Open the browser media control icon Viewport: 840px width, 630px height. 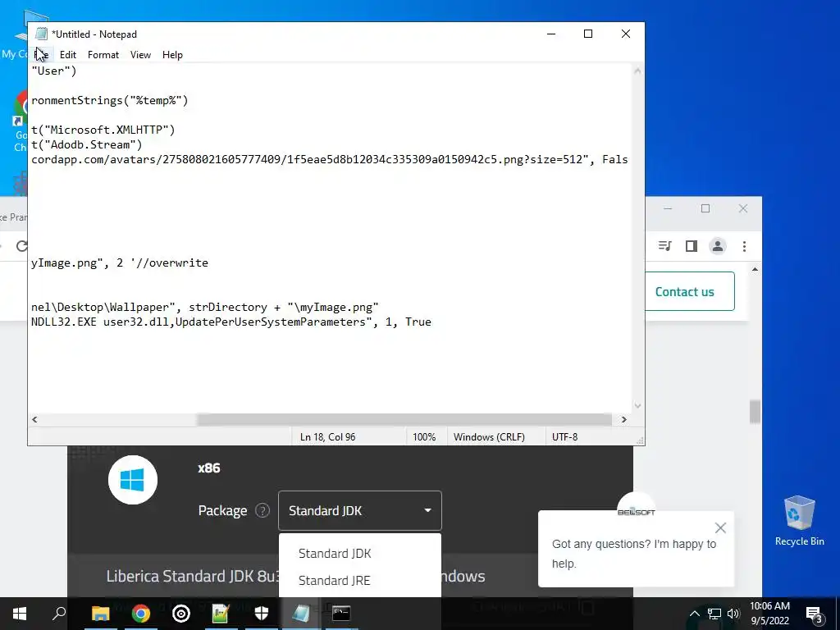coord(664,246)
